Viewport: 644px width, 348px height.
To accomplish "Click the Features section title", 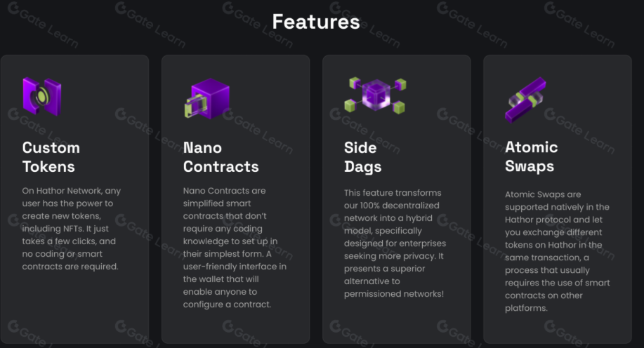I will tap(316, 22).
